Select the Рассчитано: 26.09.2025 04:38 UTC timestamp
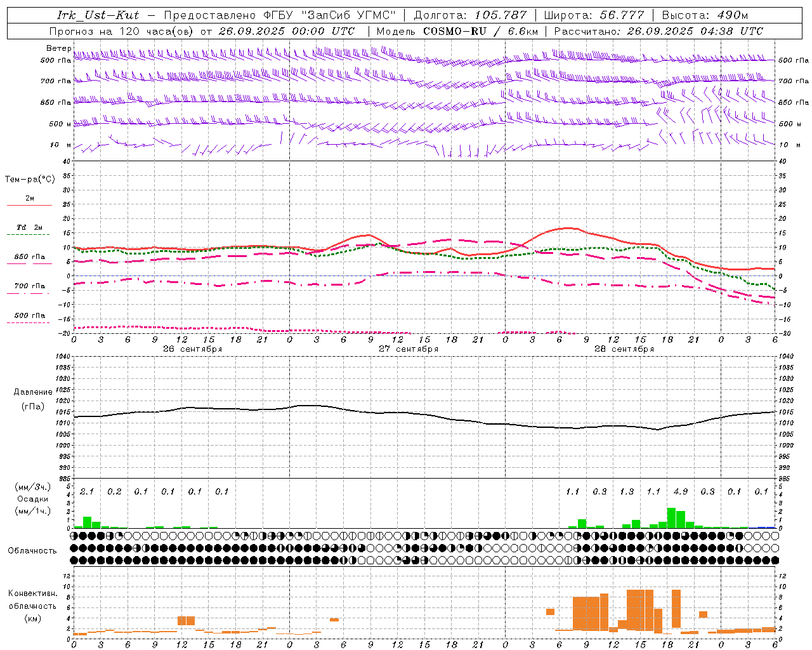This screenshot has height=650, width=812. pos(658,31)
